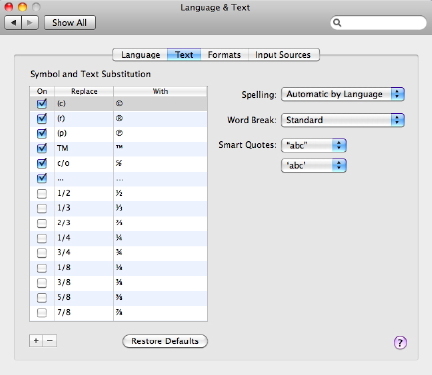Screen dimensions: 432x375
Task: Uncheck the (r) substitution checkbox
Action: (42, 118)
